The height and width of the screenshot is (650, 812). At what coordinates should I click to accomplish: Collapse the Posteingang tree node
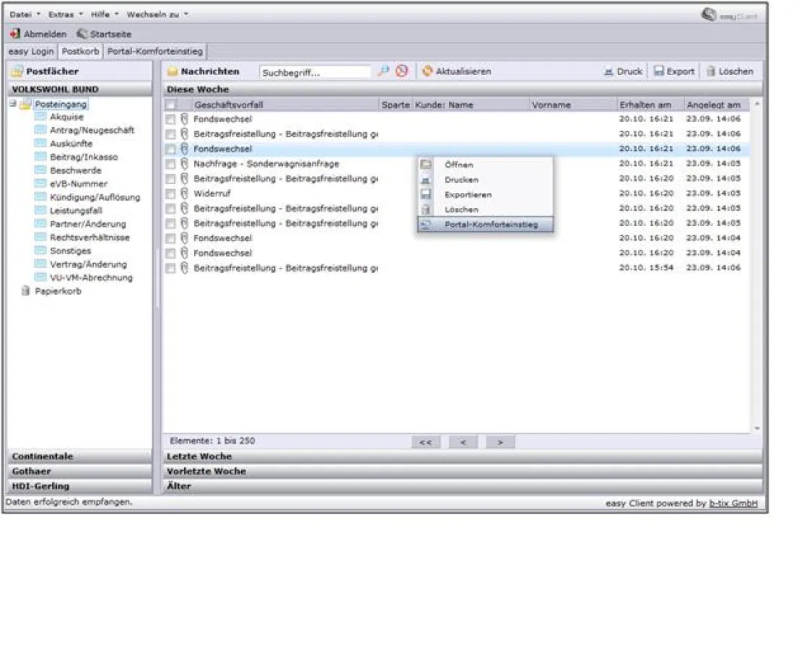coord(13,104)
